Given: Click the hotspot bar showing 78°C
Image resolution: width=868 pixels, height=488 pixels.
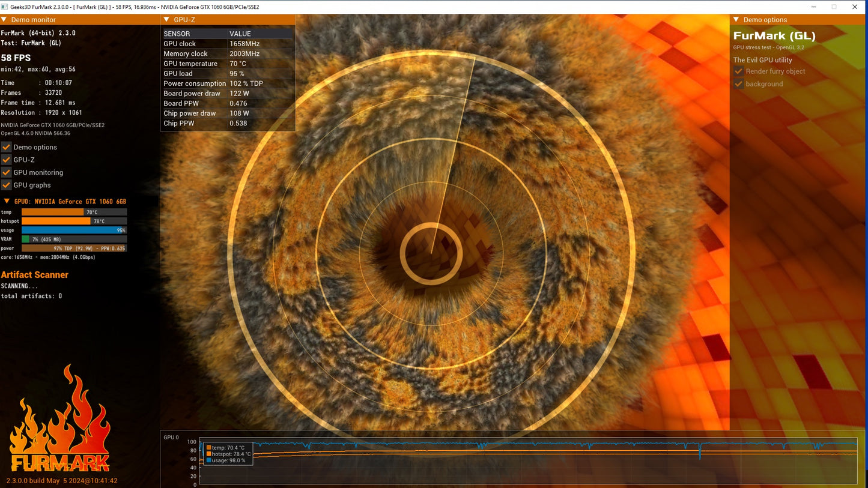Looking at the screenshot, I should (74, 221).
